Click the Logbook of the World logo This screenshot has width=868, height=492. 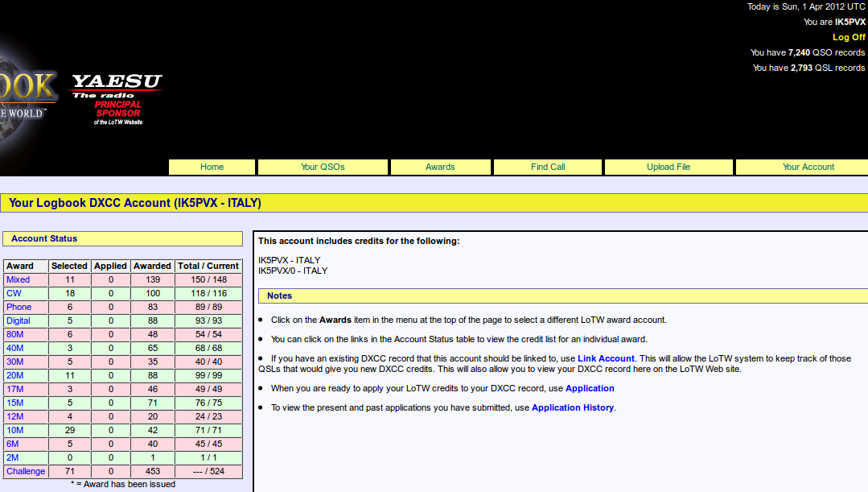point(27,100)
